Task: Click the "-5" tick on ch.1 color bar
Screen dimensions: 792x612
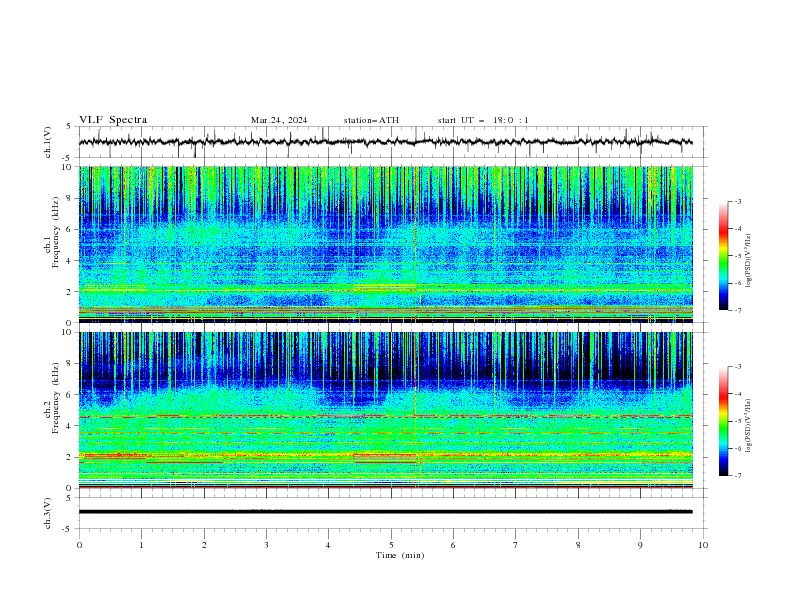Action: coord(738,256)
